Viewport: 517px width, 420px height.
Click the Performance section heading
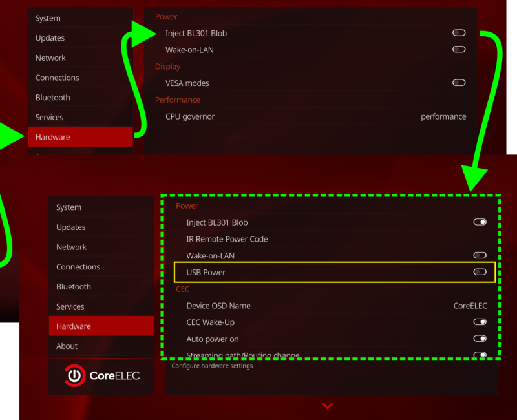pos(177,100)
